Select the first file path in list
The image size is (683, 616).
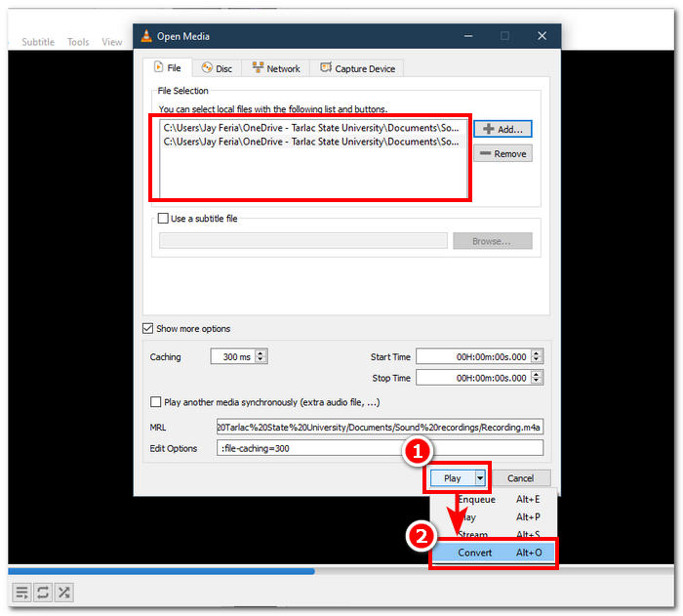click(312, 128)
